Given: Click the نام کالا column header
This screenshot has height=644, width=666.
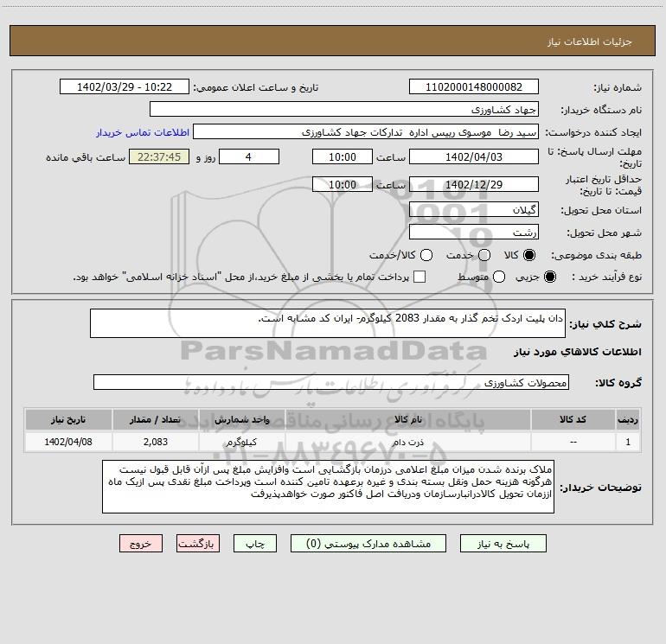Looking at the screenshot, I should click(x=408, y=420).
